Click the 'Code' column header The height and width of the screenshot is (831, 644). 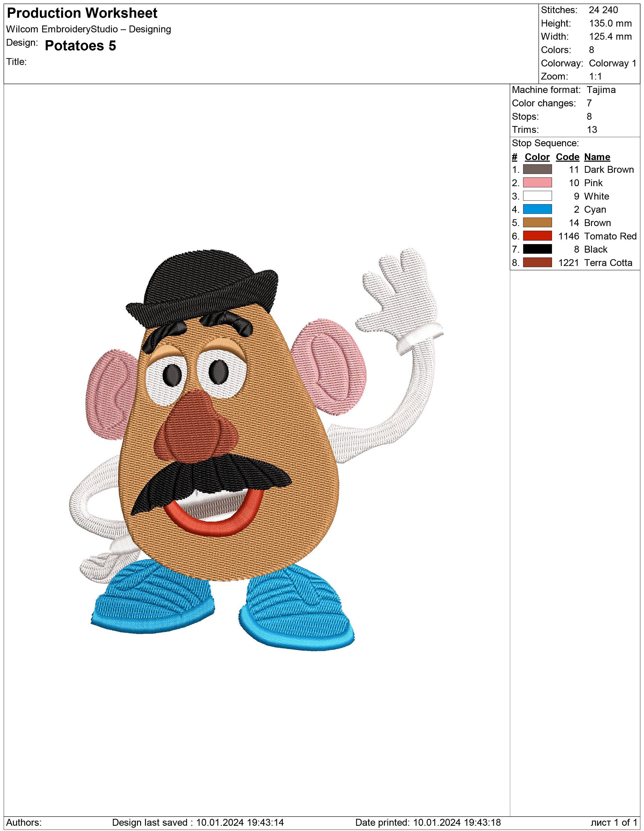click(x=568, y=157)
